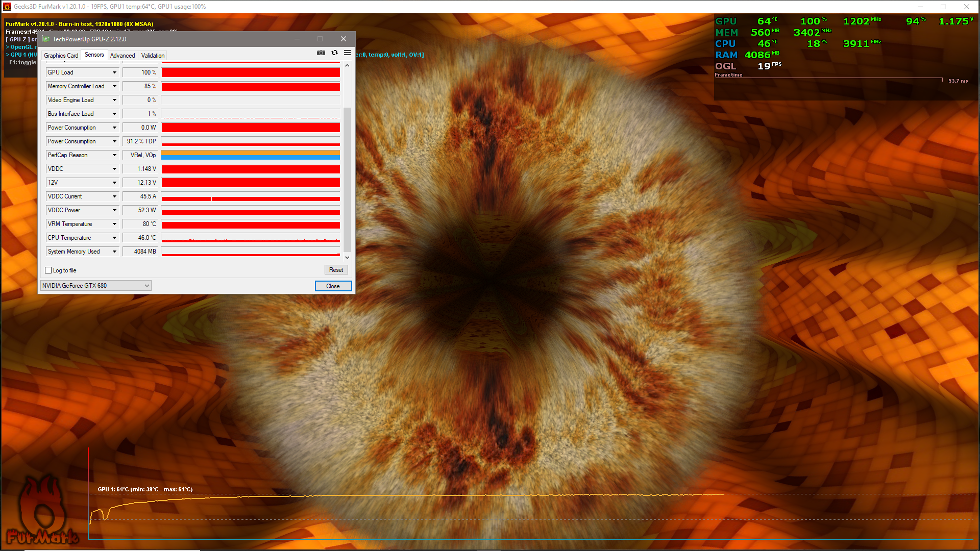Click the GPU-Z title bar app icon

click(46, 39)
